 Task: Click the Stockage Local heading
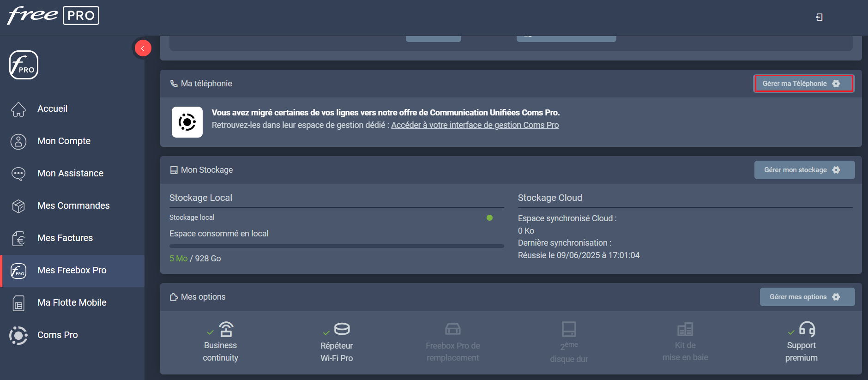point(201,198)
